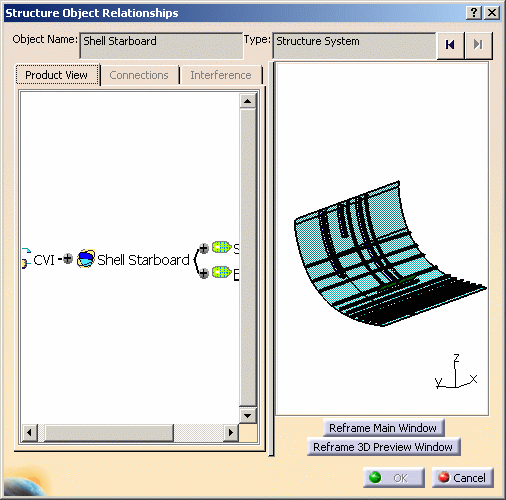Click the vertical scrollbar down arrow

click(x=248, y=416)
